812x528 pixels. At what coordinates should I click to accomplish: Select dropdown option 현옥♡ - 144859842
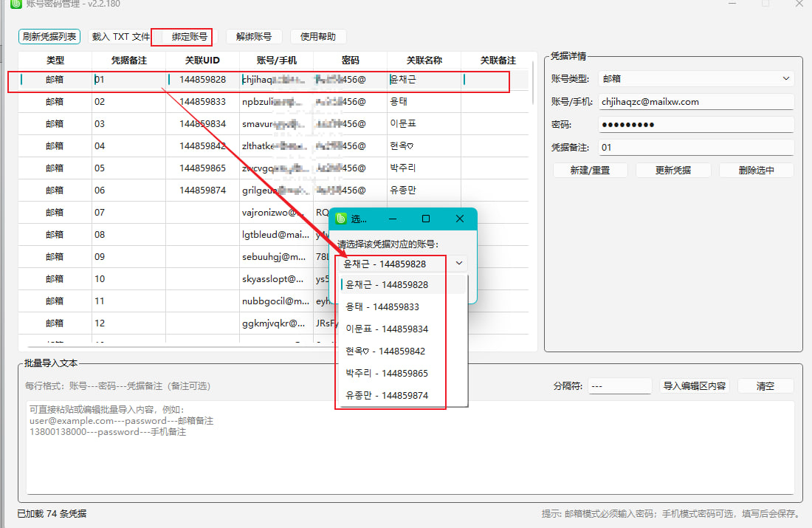point(403,352)
